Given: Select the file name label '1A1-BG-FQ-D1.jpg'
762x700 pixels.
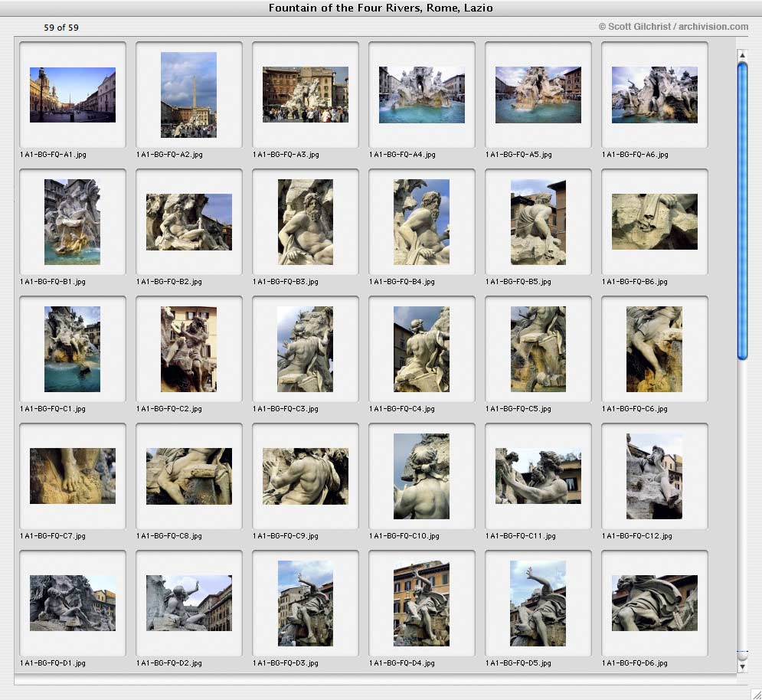Looking at the screenshot, I should [53, 663].
